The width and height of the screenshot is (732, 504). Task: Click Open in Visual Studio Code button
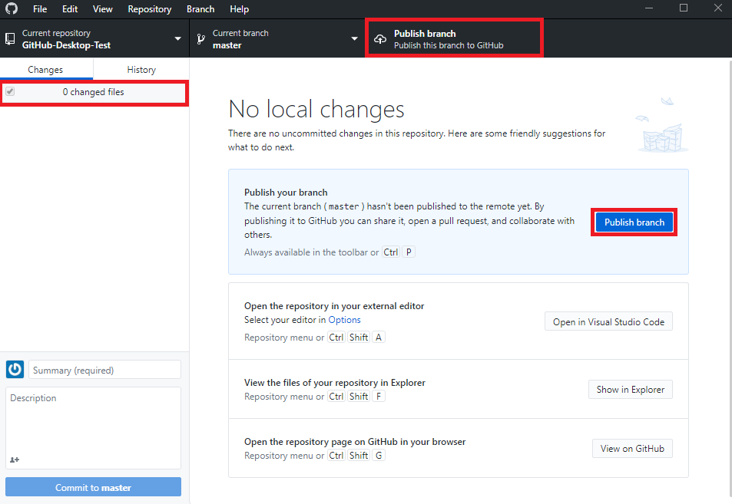[x=608, y=322]
